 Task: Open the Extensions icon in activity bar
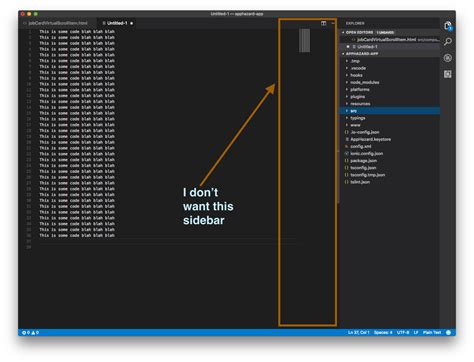pyautogui.click(x=448, y=74)
